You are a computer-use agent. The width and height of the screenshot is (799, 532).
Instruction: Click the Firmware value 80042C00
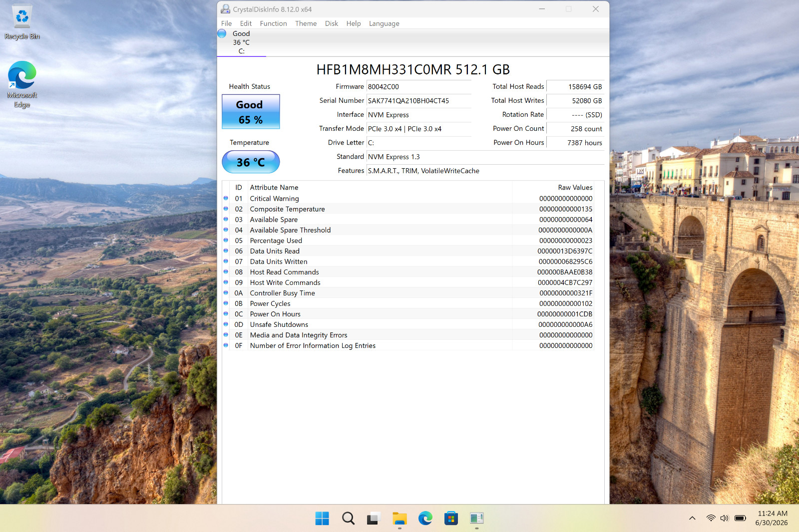click(x=419, y=87)
